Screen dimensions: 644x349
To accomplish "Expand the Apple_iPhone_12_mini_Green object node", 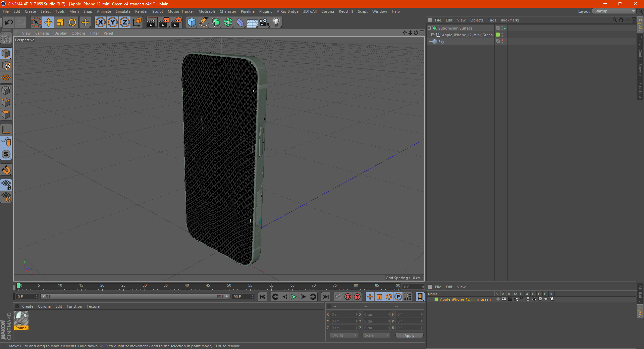I will (433, 35).
